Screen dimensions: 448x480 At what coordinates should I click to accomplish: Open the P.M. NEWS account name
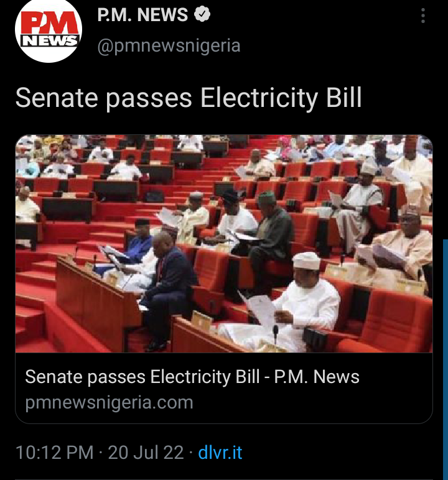coord(142,14)
